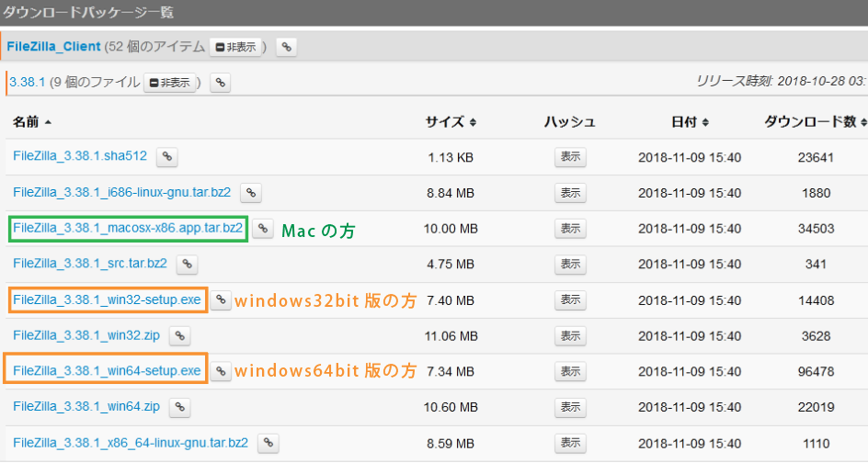Show hash for the win64-setup.exe row

coord(570,371)
